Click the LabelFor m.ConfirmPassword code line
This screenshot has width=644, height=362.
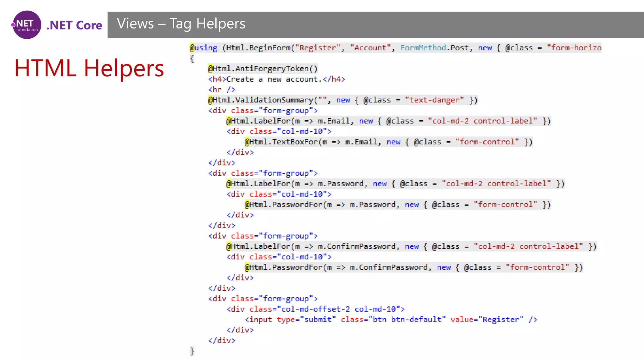pyautogui.click(x=411, y=246)
